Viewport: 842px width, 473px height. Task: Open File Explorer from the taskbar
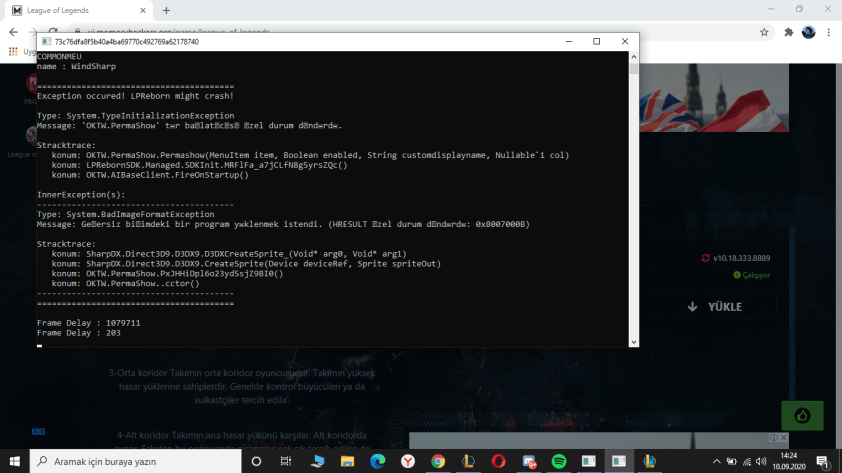coord(347,461)
